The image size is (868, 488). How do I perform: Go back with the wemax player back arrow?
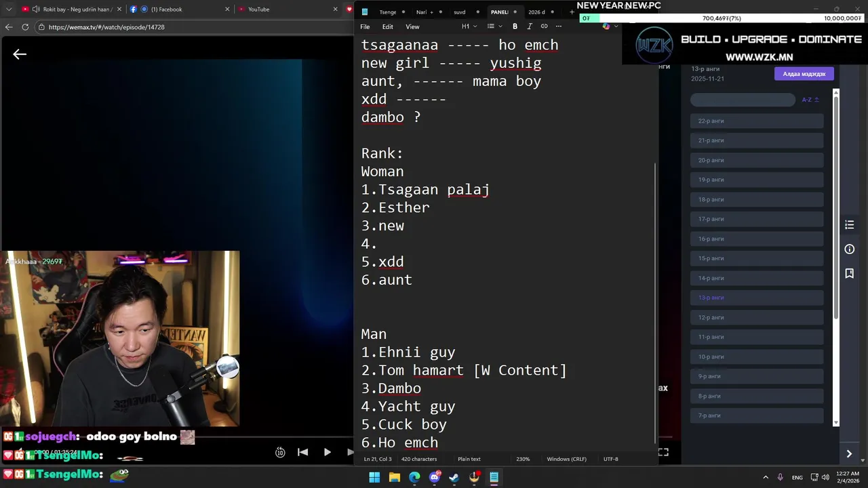[20, 54]
